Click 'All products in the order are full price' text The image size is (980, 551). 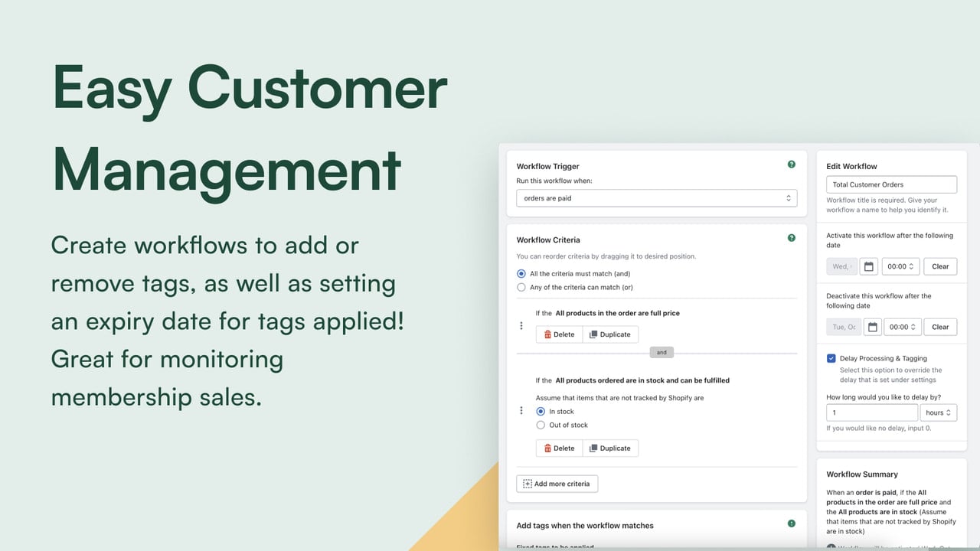coord(617,313)
